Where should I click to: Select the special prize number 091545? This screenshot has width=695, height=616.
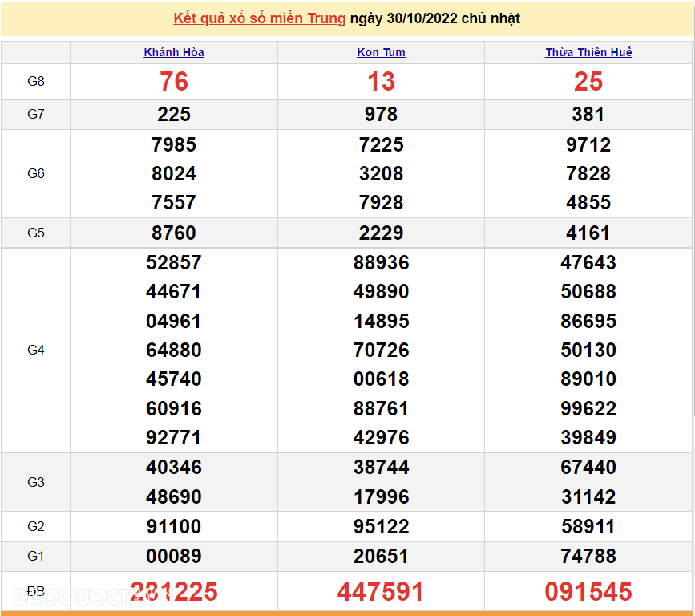point(588,592)
